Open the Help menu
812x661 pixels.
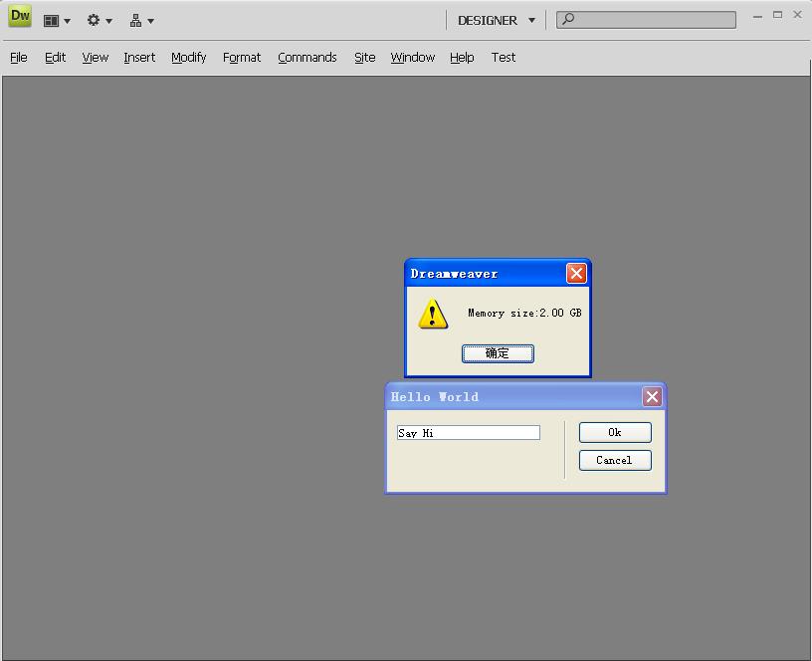pos(462,58)
